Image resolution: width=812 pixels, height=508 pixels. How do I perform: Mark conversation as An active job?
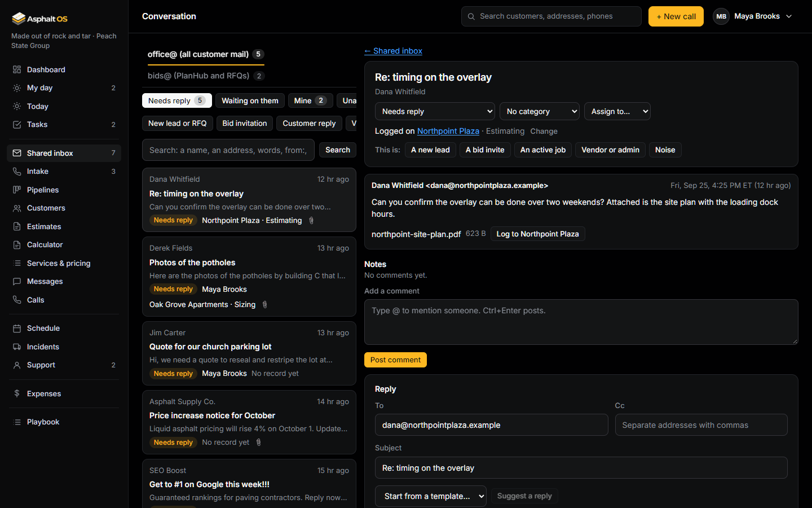click(x=543, y=150)
